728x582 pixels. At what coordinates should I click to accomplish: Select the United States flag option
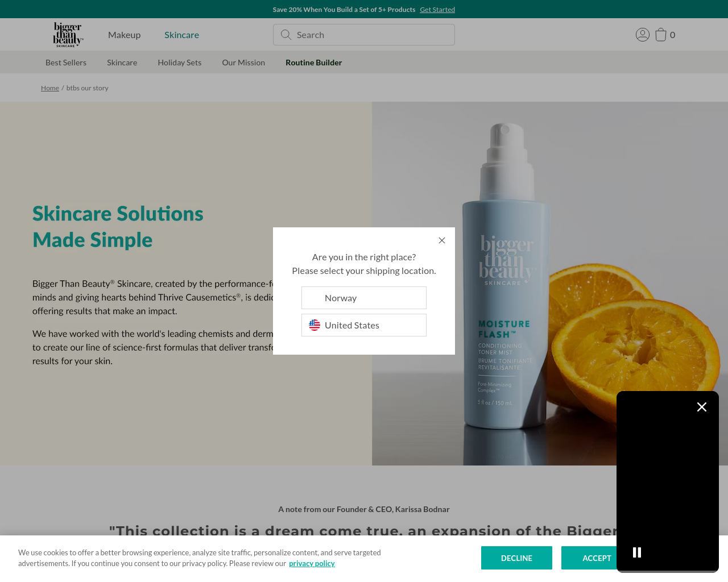(x=364, y=325)
